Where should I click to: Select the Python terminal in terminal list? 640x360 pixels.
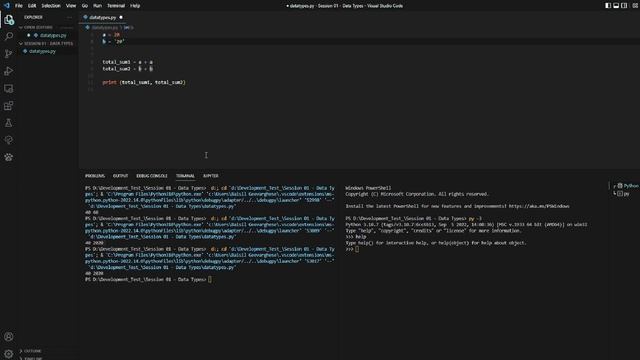628,186
